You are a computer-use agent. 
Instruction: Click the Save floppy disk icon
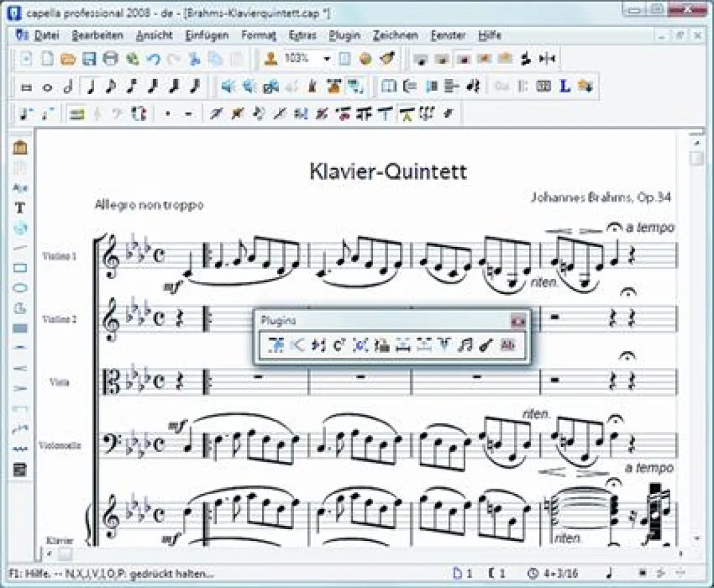(x=89, y=59)
